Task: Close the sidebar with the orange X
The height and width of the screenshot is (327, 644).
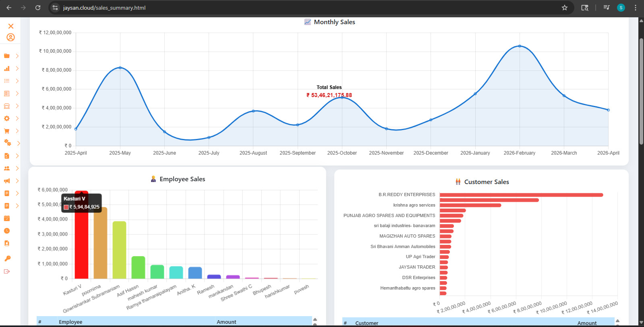Action: pyautogui.click(x=11, y=26)
